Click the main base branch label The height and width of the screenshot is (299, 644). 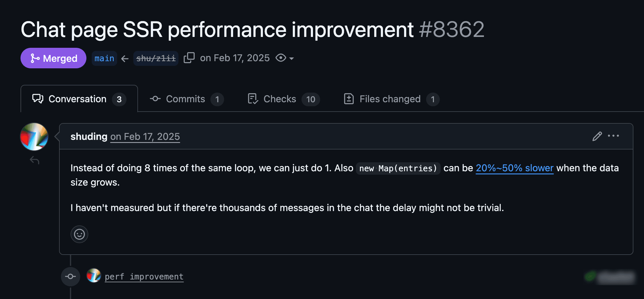tap(104, 58)
